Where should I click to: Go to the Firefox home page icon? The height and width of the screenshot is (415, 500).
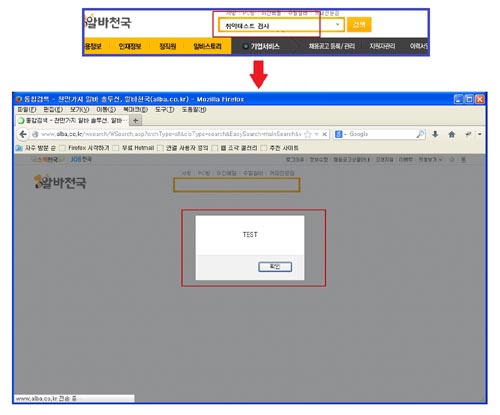(452, 134)
